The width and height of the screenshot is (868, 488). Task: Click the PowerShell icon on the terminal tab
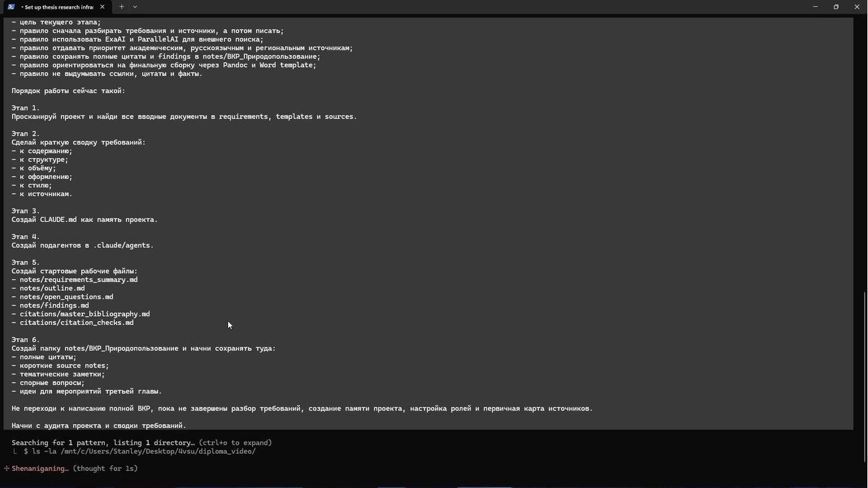[x=11, y=7]
